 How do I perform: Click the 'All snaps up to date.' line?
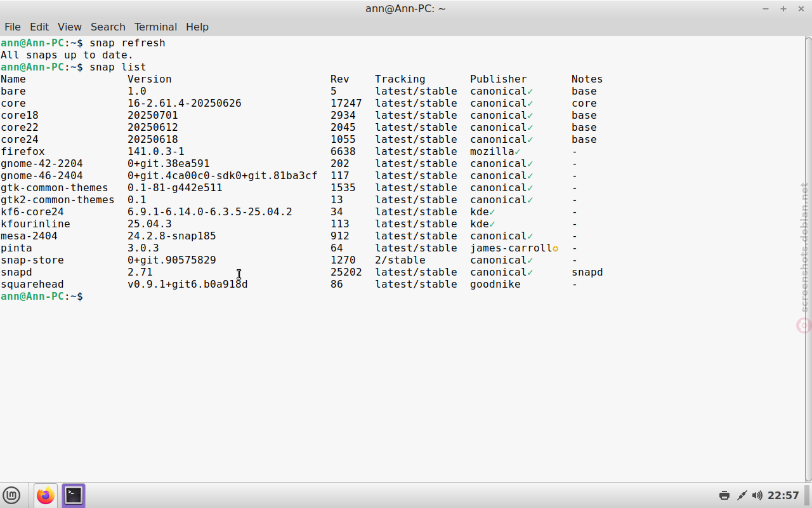(67, 55)
